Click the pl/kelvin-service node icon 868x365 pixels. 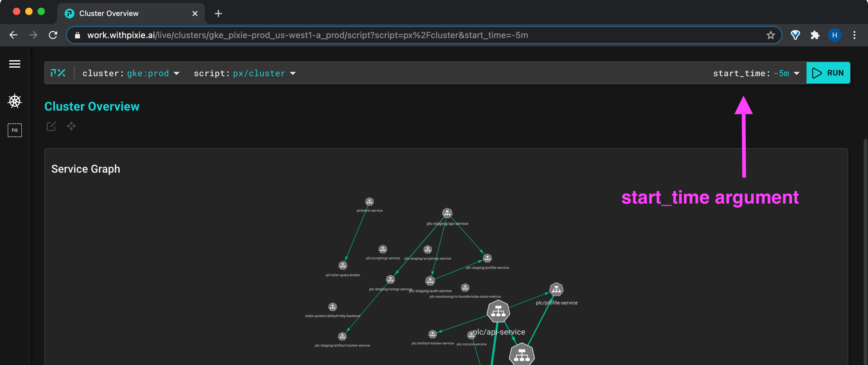pyautogui.click(x=369, y=202)
